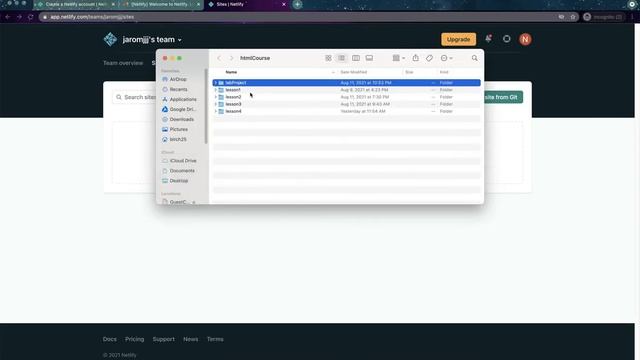Open the Pricing footer link
Viewport: 640px width, 360px height.
134,339
